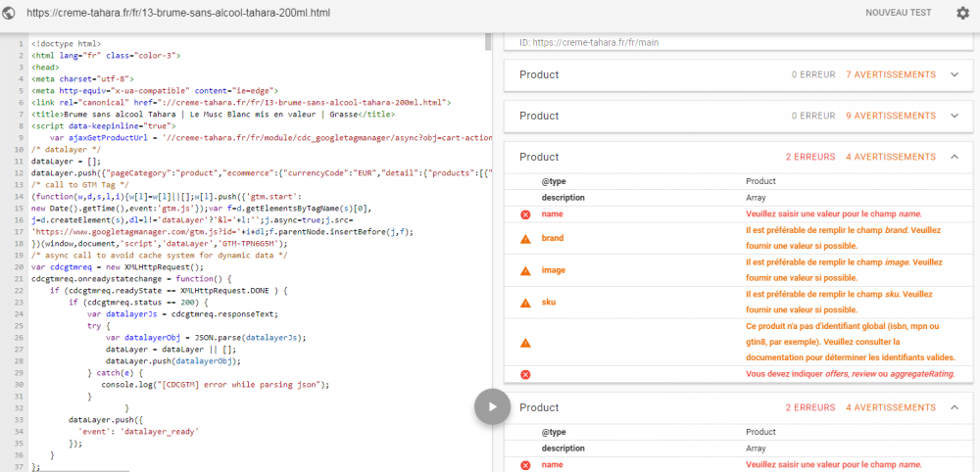Click the warning icon for missing global identifier

click(525, 342)
